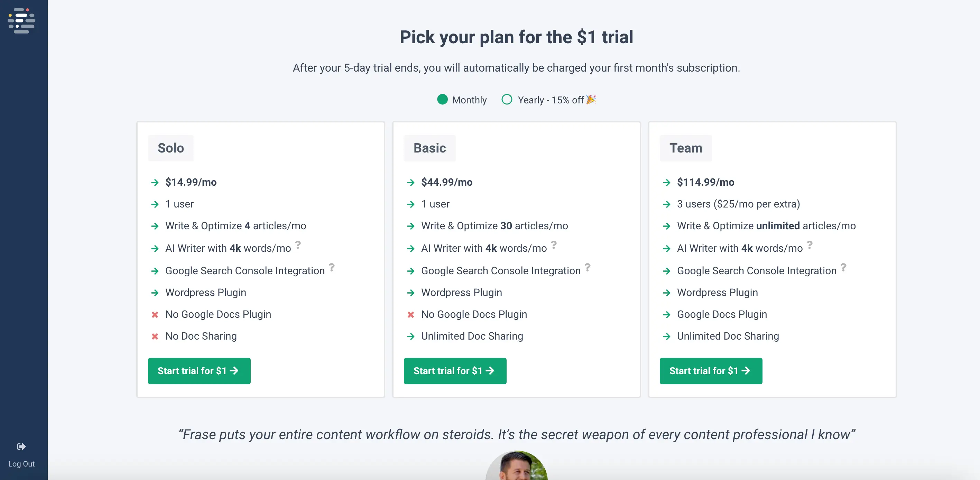The width and height of the screenshot is (980, 480).
Task: Click the red X beside No Doc Sharing
Action: [x=155, y=336]
